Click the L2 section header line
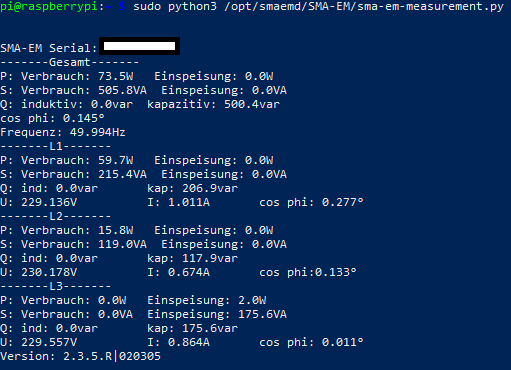Screen dimensions: 511x370 click(55, 216)
